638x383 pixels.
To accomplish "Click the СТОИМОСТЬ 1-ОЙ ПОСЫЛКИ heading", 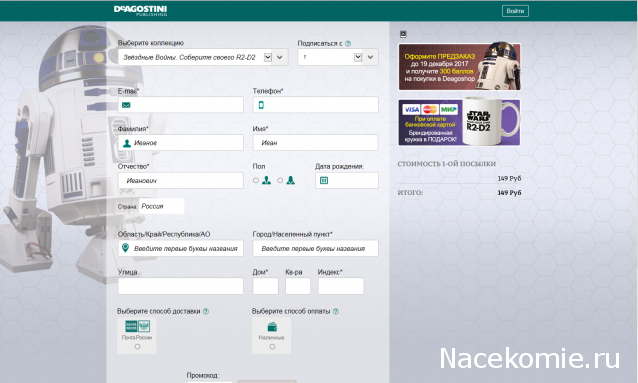I will (x=446, y=164).
